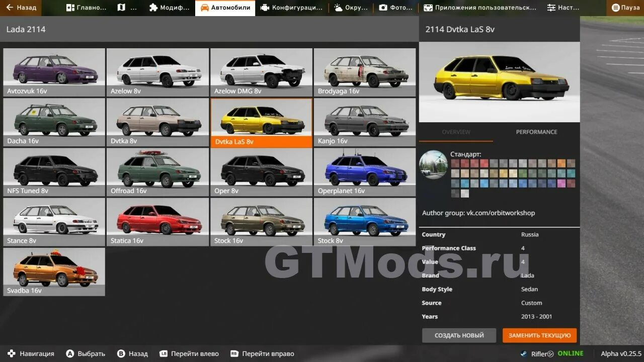Click the Пауза pause button
This screenshot has width=644, height=362.
tap(625, 8)
